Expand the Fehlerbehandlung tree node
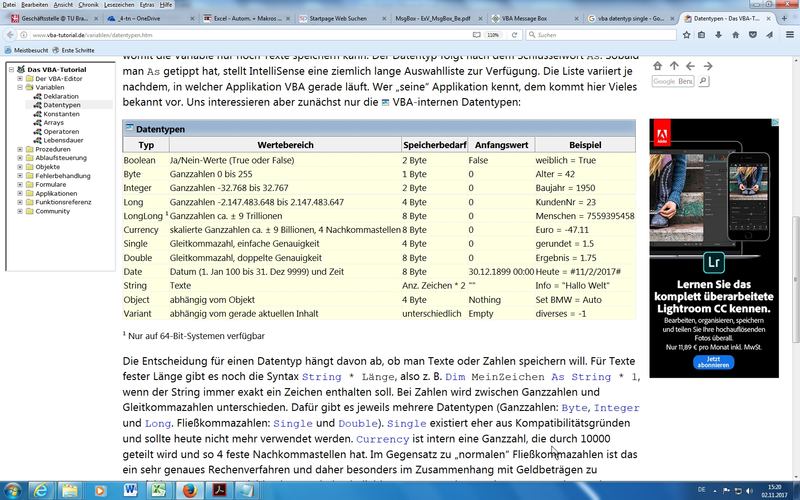 pos(19,176)
